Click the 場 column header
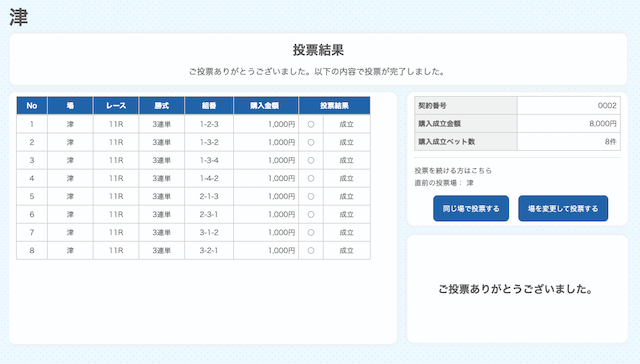The height and width of the screenshot is (364, 640). coord(70,106)
